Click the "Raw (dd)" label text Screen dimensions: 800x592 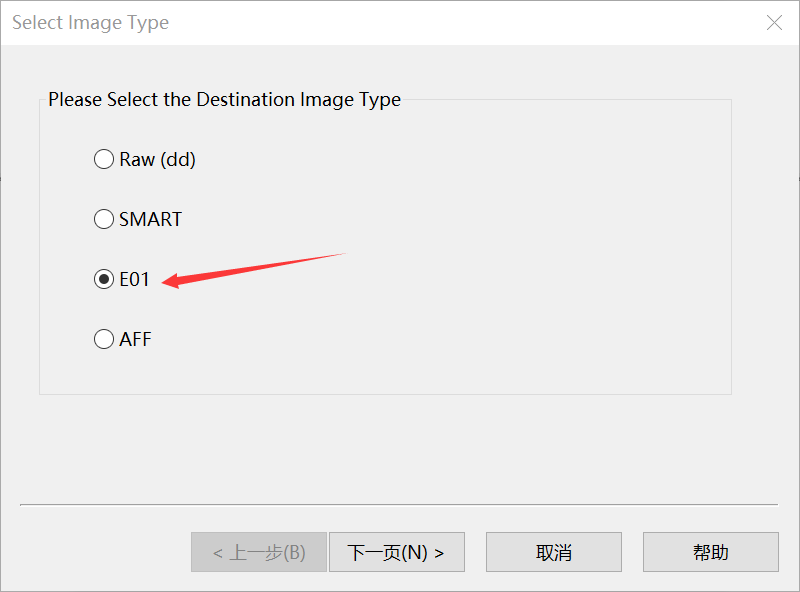pyautogui.click(x=157, y=159)
